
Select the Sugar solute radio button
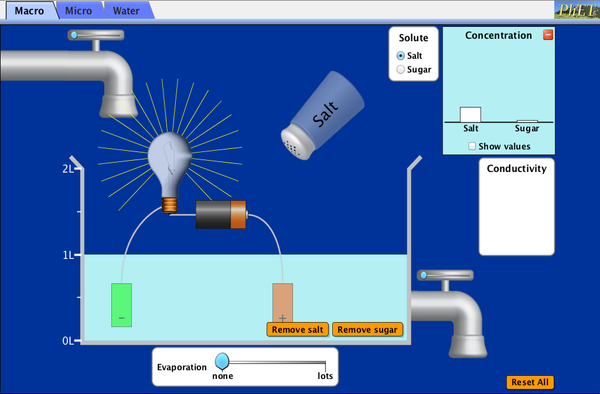(401, 70)
